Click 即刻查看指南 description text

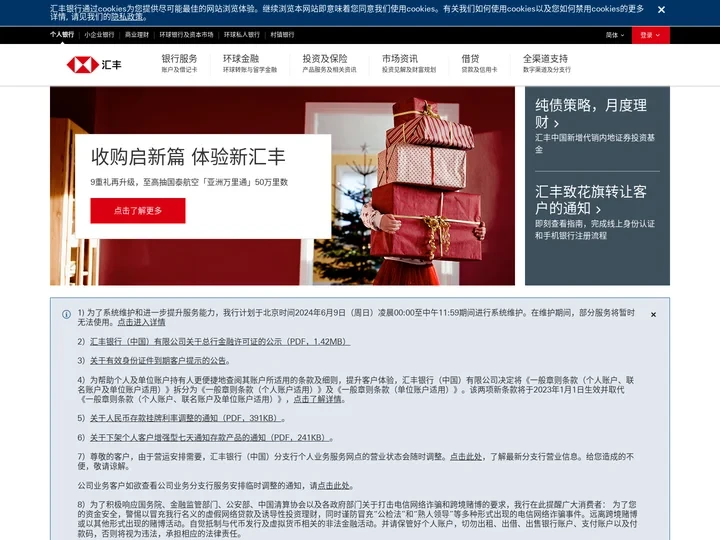(595, 230)
